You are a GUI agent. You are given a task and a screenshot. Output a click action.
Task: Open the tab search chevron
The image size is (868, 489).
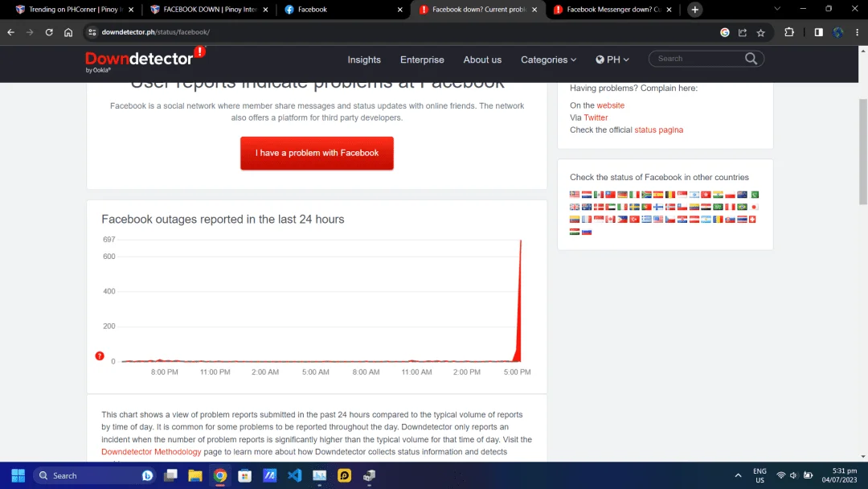point(777,9)
